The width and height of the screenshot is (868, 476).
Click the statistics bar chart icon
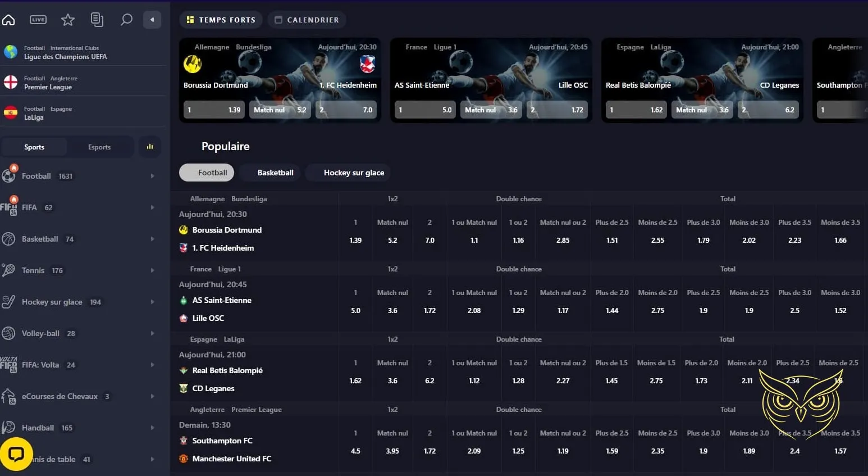coord(150,147)
